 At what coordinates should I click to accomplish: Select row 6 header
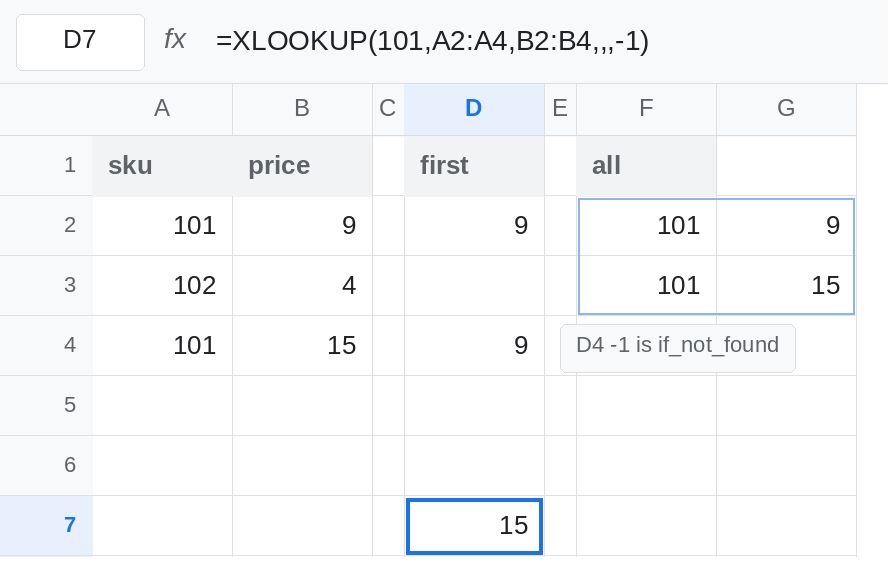(x=46, y=466)
